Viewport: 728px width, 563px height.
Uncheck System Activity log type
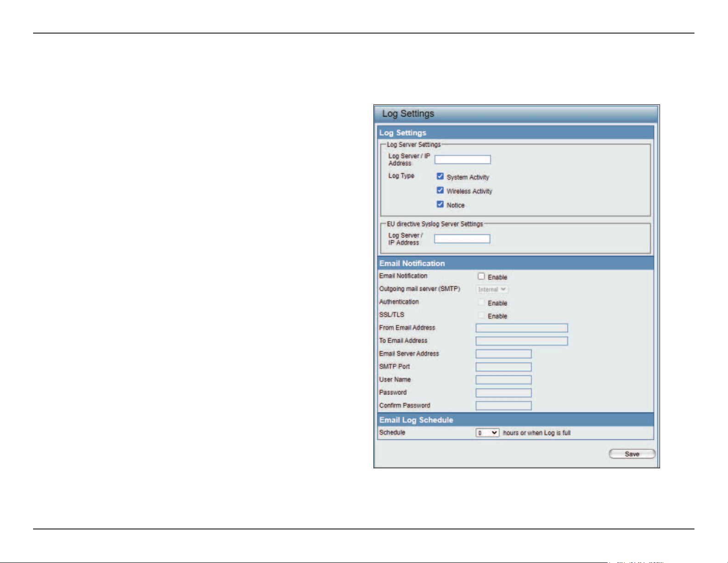coord(440,176)
